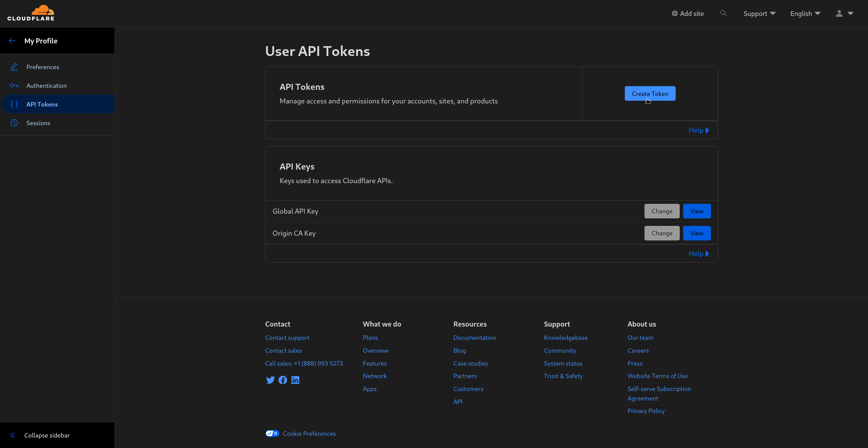The height and width of the screenshot is (448, 868).
Task: Click the cookie preferences toggle icon
Action: point(272,433)
